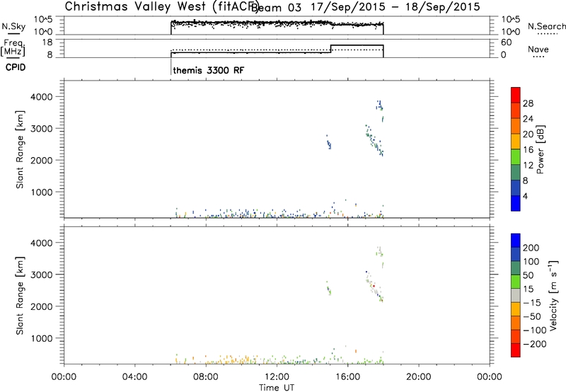Click the 'Nave' legend label

point(538,49)
